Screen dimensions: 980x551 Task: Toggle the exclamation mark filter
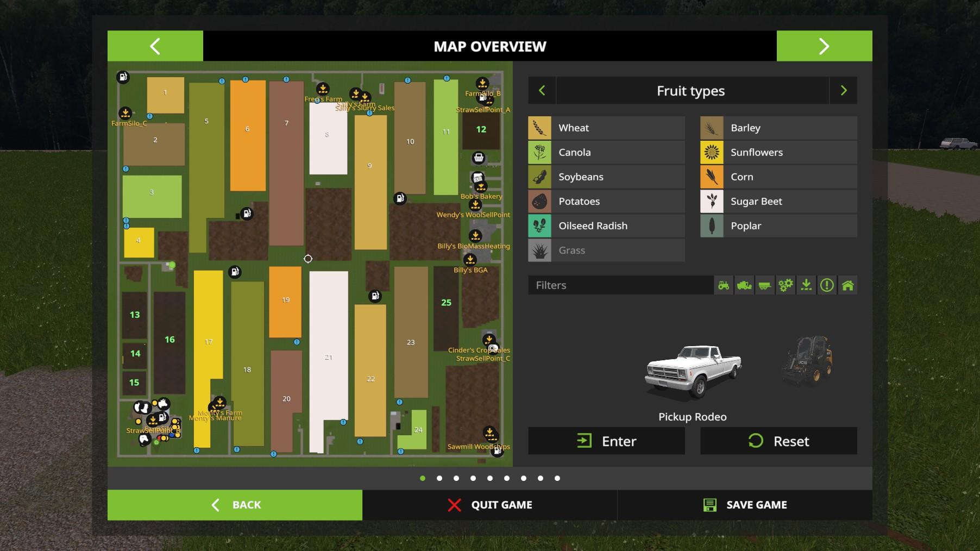[x=827, y=285]
